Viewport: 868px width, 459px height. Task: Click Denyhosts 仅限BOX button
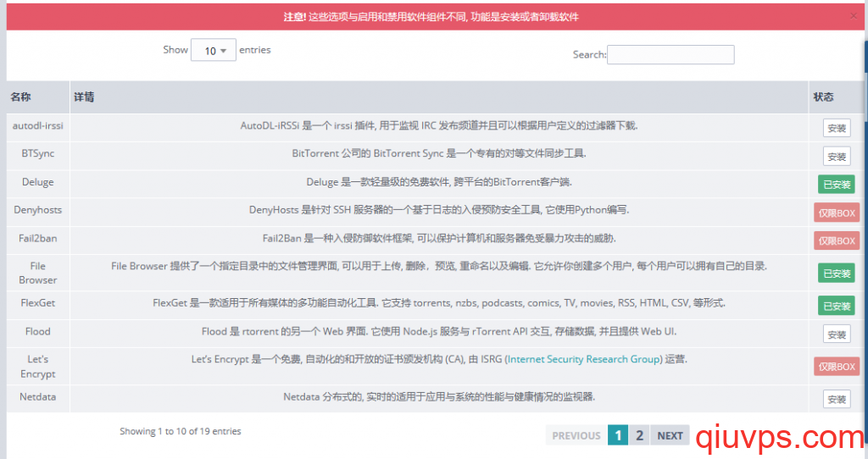click(x=837, y=213)
